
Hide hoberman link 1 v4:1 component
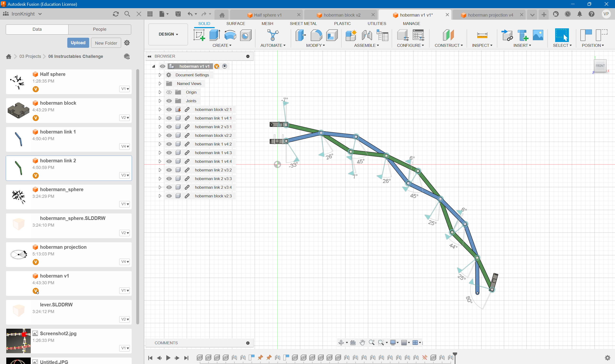(x=169, y=118)
